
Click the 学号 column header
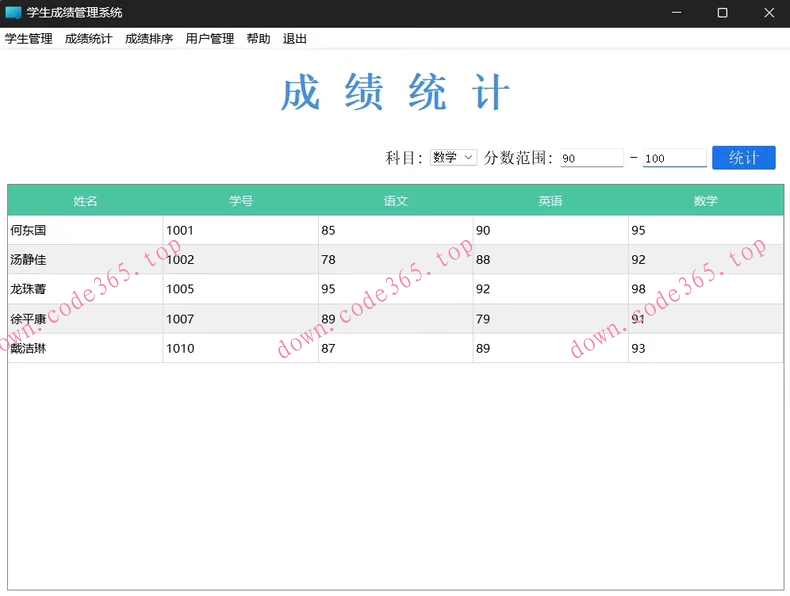point(241,201)
